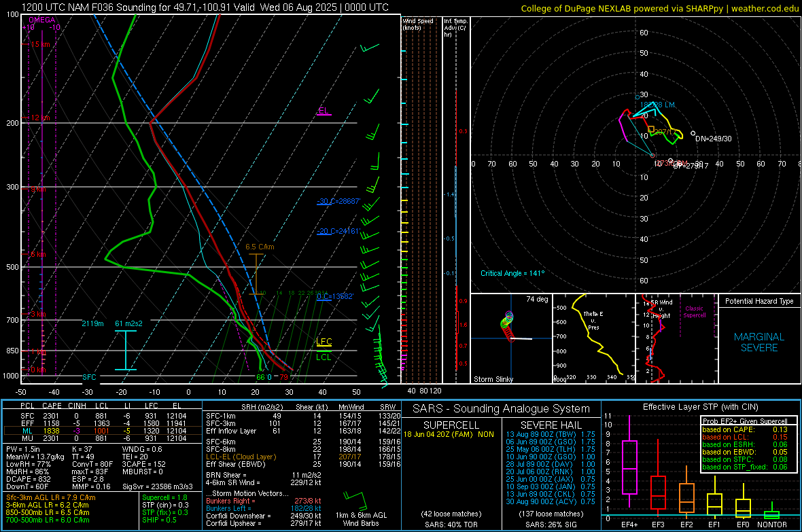Select the 'Corfidi Downshear =' label
This screenshot has height=532, width=802.
239,516
